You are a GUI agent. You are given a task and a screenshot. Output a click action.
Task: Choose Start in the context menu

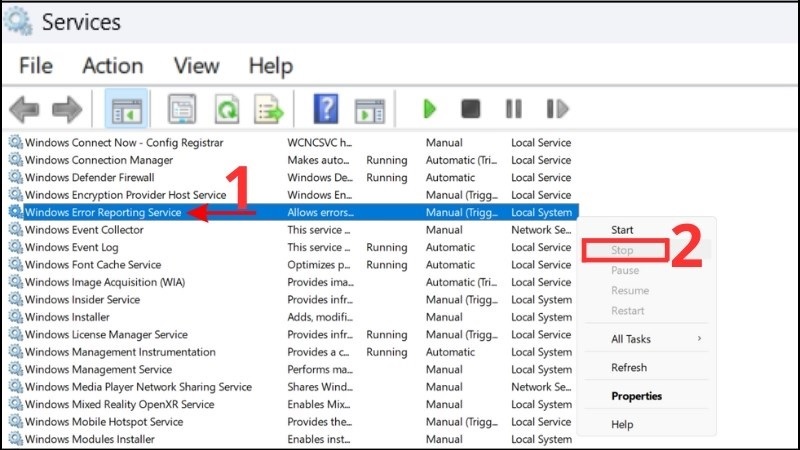click(x=622, y=230)
